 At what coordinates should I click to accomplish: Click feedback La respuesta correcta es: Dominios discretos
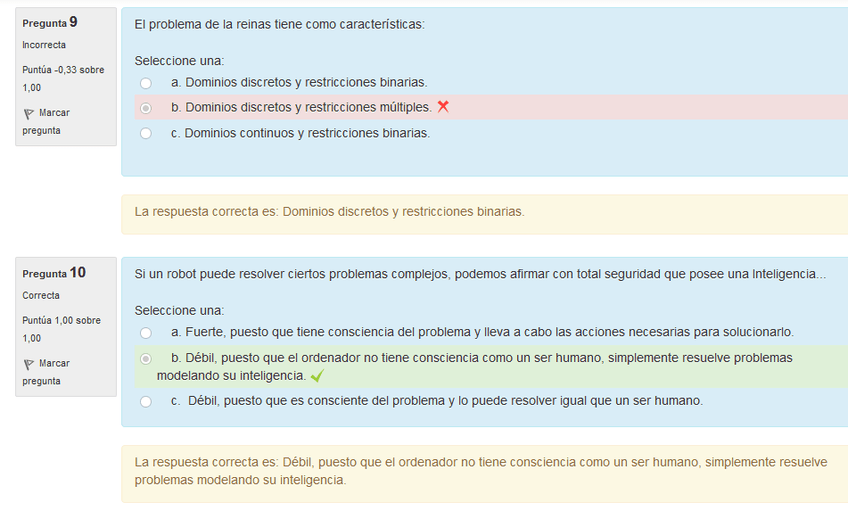coord(329,211)
